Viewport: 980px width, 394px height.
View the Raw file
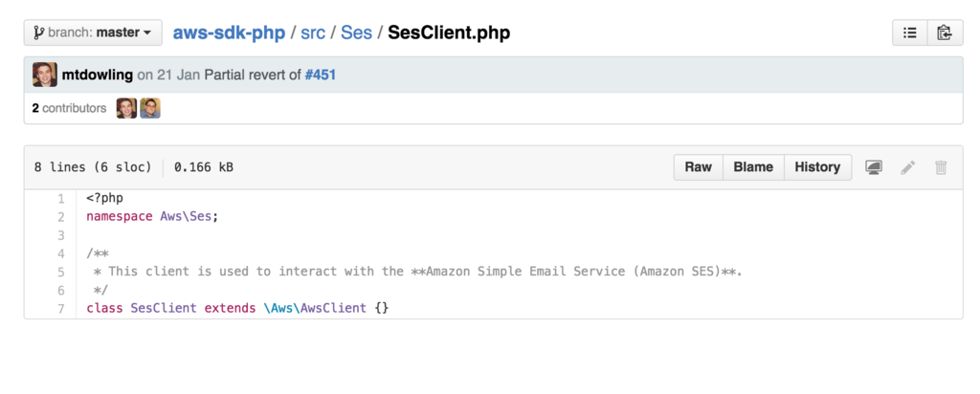pos(698,167)
